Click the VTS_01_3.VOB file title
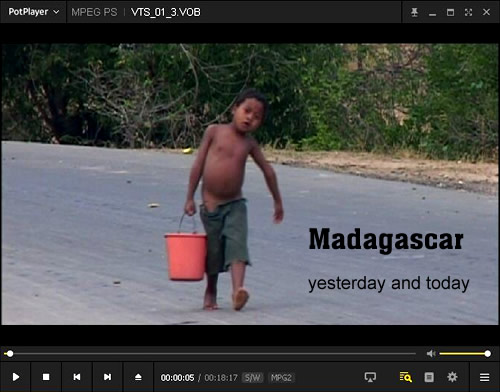The image size is (500, 392). [166, 12]
